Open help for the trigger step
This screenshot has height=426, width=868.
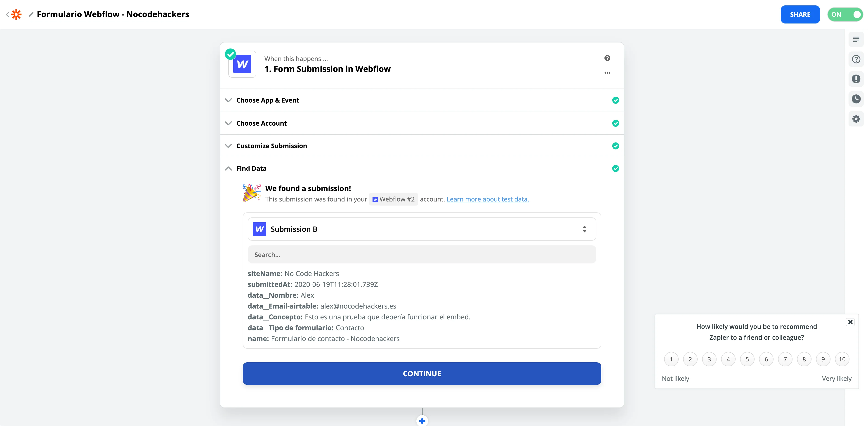tap(607, 58)
